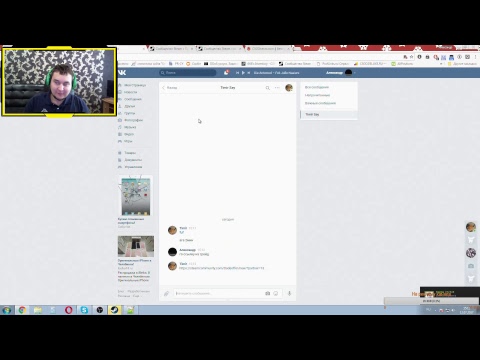
Task: Open Videos in left menu
Action: pos(126,134)
